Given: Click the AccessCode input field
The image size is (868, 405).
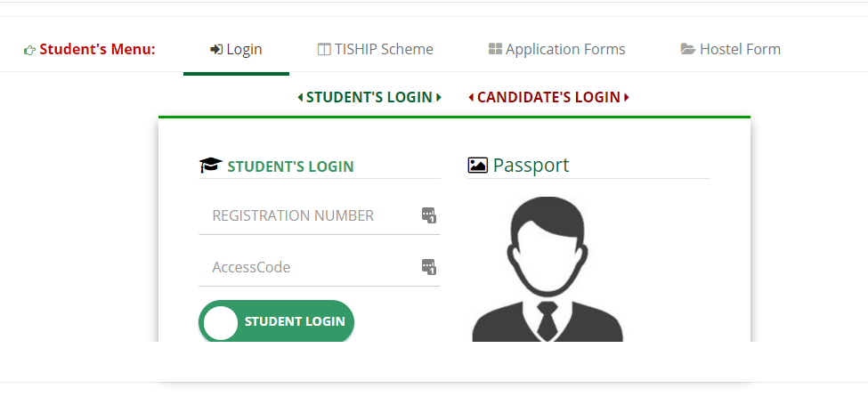Looking at the screenshot, I should 320,268.
